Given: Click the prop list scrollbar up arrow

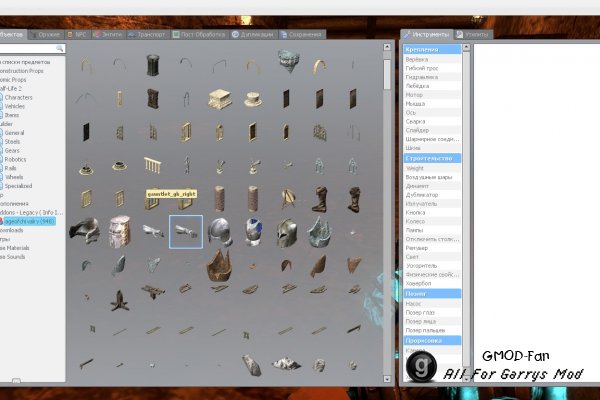Looking at the screenshot, I should coord(387,47).
